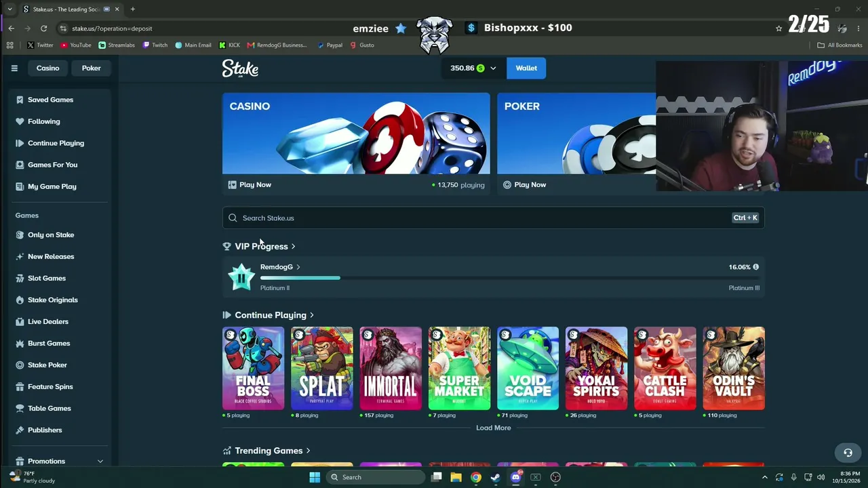
Task: Open Chrome from the Windows taskbar
Action: (x=476, y=477)
